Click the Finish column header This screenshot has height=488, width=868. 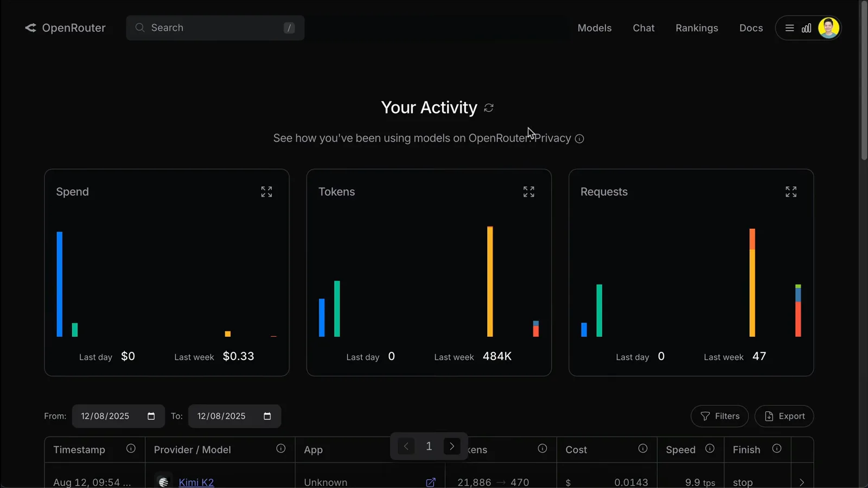746,450
